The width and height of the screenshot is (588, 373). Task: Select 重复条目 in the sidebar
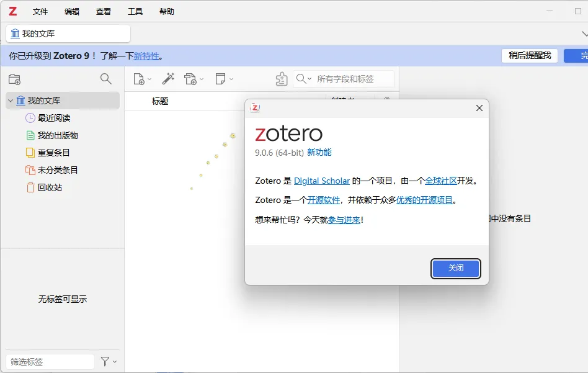[53, 153]
